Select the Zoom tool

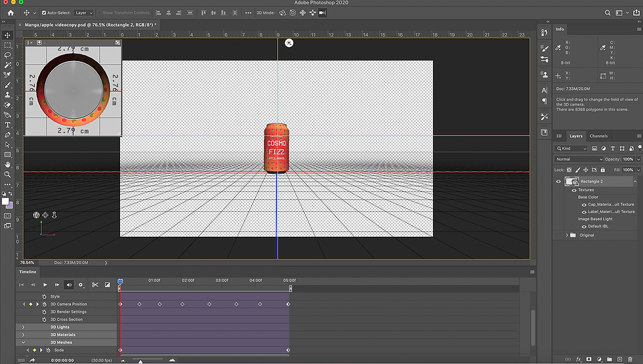point(7,174)
